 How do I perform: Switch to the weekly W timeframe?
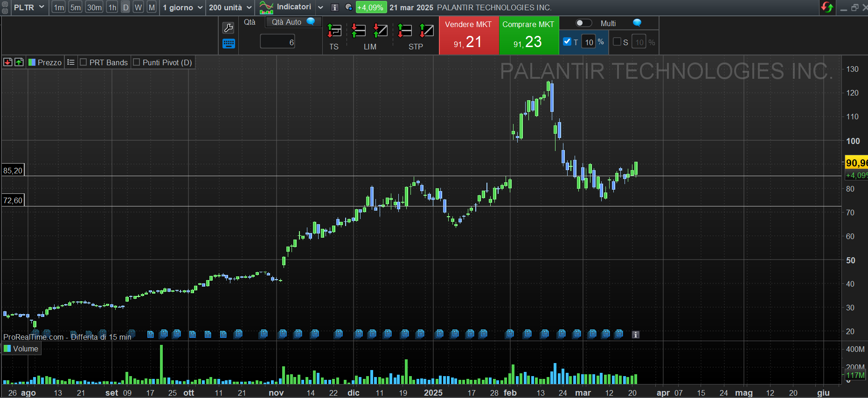click(138, 7)
